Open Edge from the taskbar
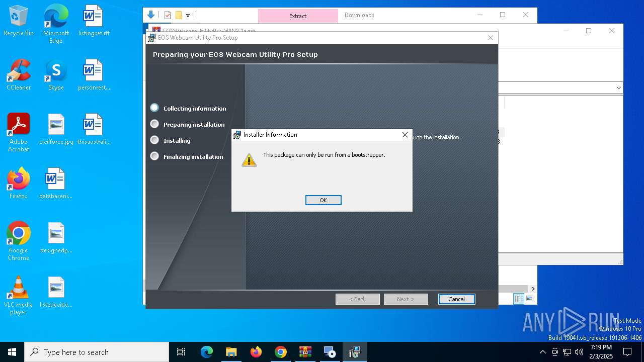 pyautogui.click(x=207, y=352)
